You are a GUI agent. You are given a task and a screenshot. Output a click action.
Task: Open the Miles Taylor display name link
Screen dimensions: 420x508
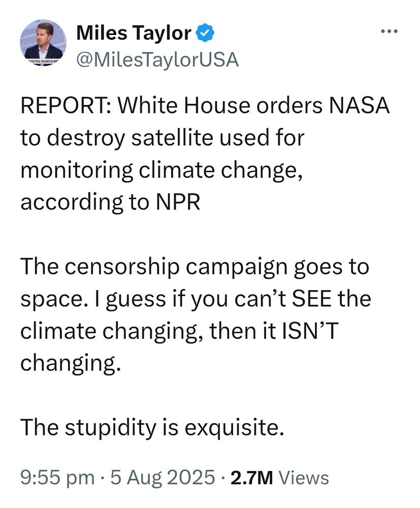[x=134, y=33]
